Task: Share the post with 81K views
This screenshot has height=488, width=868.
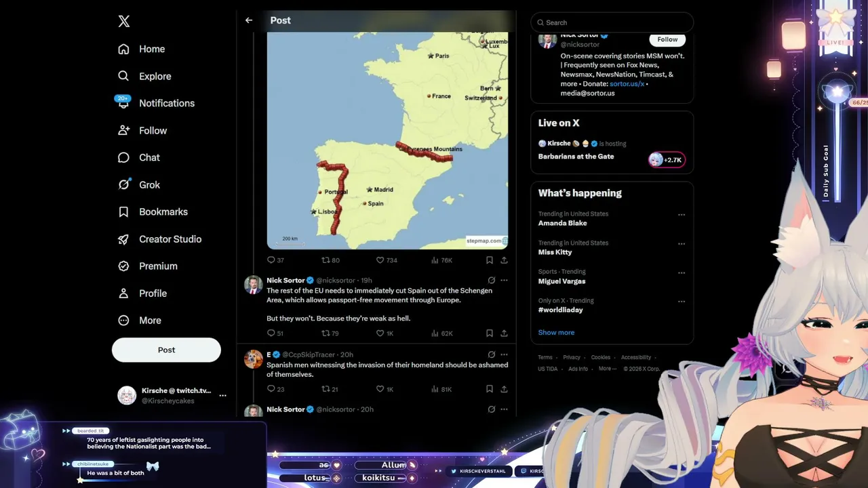Action: pyautogui.click(x=504, y=389)
